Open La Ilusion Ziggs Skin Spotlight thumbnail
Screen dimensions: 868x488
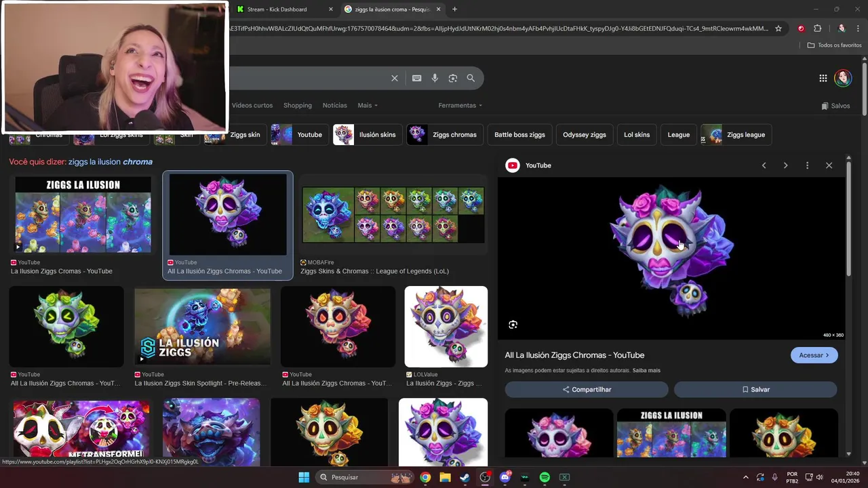click(202, 327)
